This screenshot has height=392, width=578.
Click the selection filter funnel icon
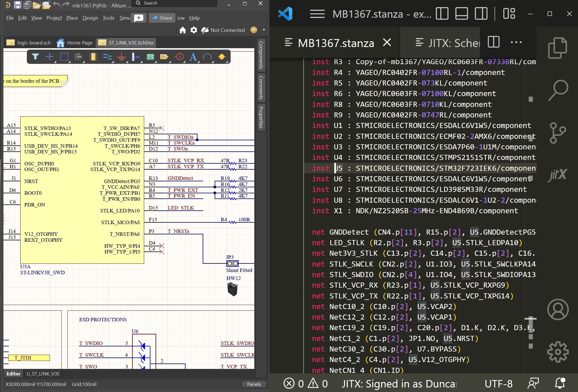tap(35, 57)
